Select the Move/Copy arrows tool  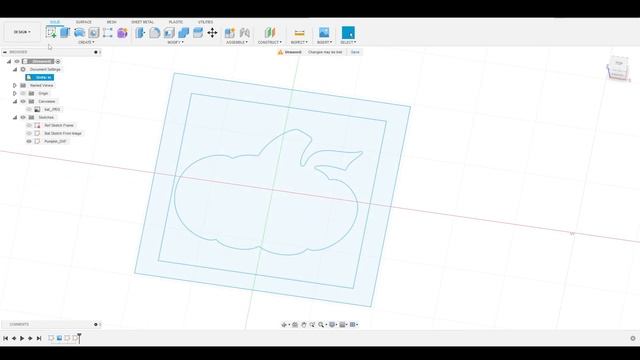point(212,33)
